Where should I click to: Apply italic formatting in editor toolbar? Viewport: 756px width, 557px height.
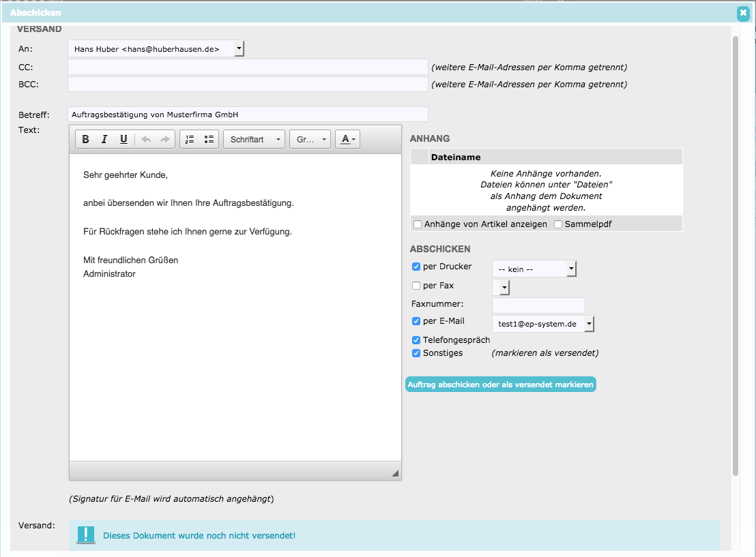pyautogui.click(x=104, y=139)
